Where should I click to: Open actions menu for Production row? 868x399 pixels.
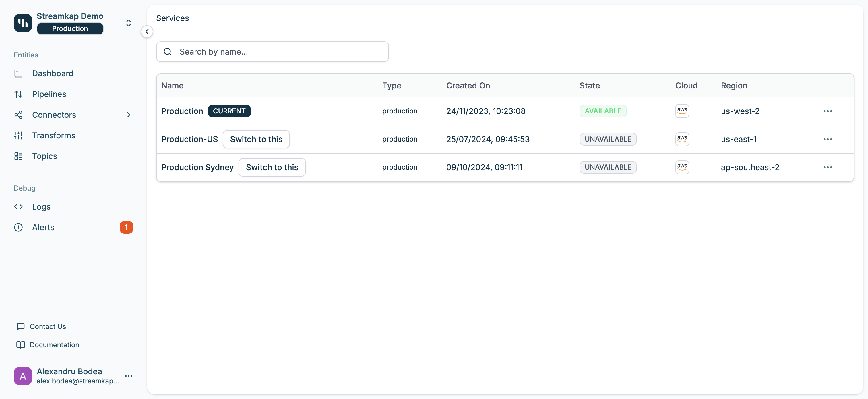click(827, 111)
